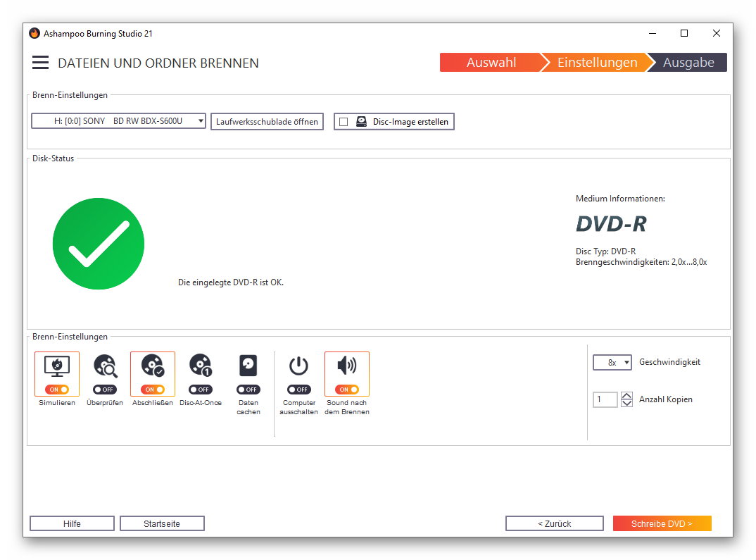Screen dimensions: 756x560
Task: Increase Anzahl Kopien with up arrow
Action: (x=626, y=396)
